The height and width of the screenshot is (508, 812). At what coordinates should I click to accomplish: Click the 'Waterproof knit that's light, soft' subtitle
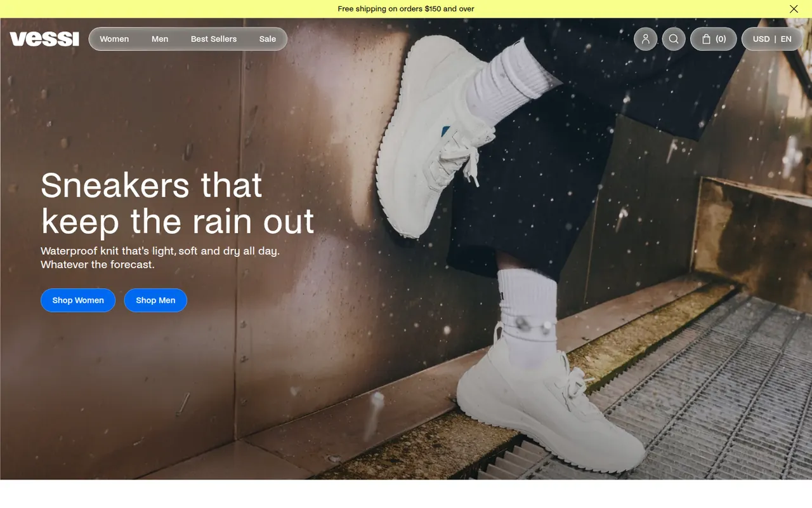pyautogui.click(x=160, y=257)
